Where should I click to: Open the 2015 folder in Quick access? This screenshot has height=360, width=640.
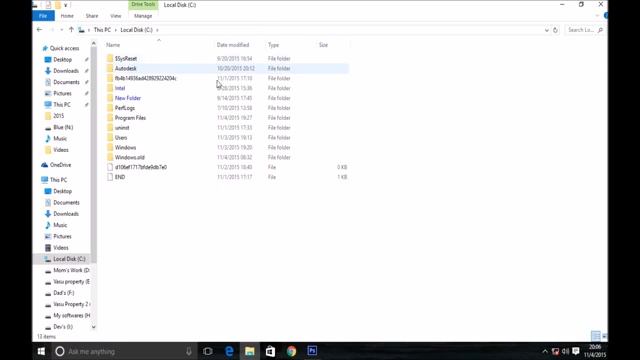pyautogui.click(x=58, y=116)
